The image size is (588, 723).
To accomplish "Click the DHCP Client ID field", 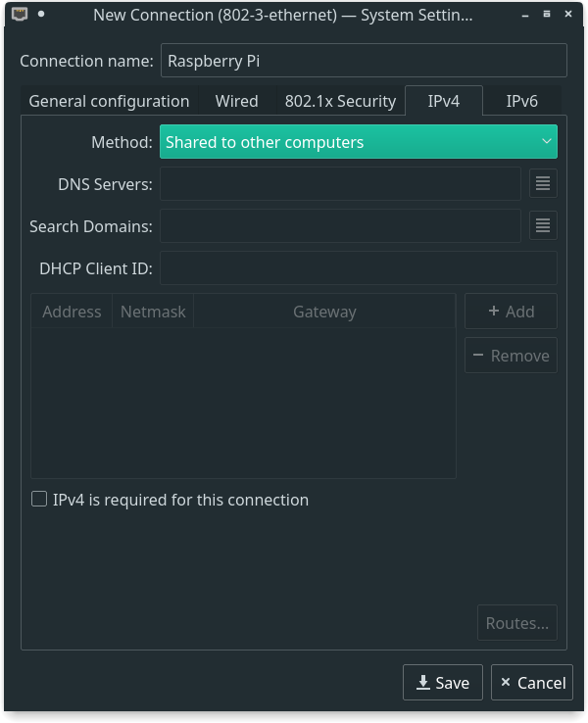I will [358, 267].
